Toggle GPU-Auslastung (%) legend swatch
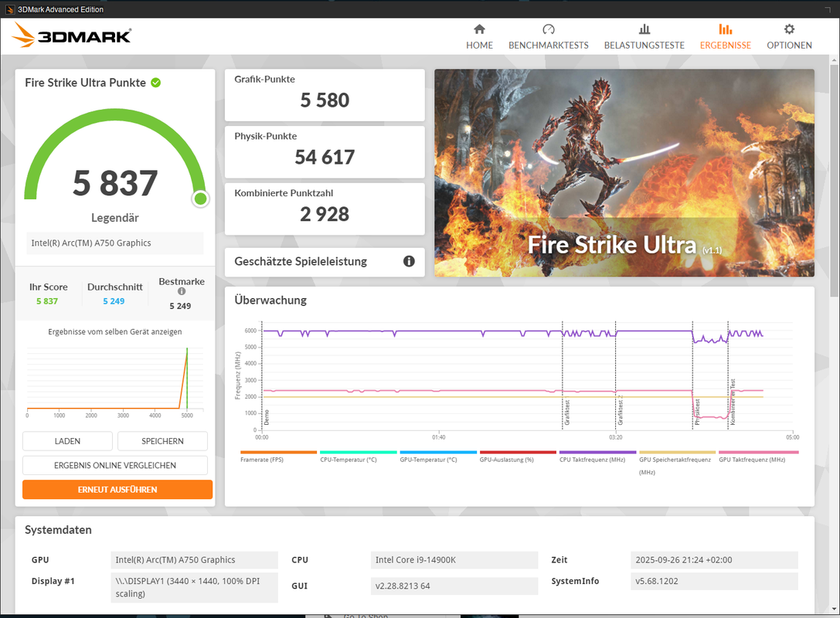The width and height of the screenshot is (840, 618). pos(518,453)
